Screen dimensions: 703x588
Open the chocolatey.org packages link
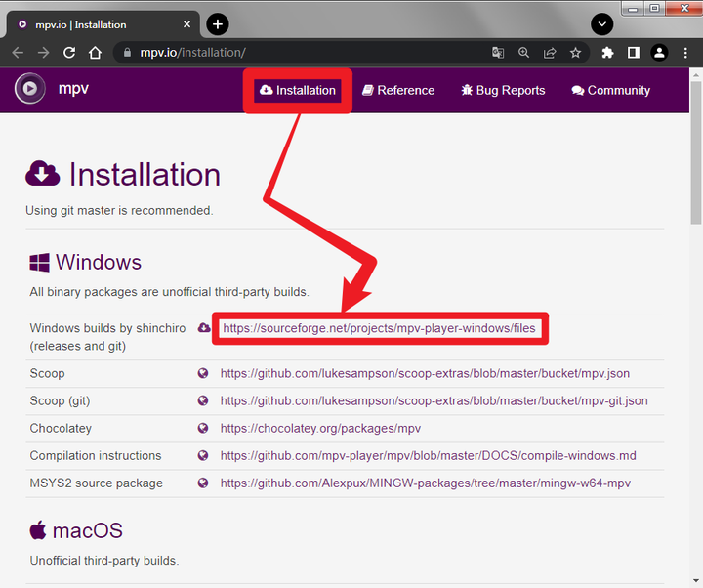tap(320, 429)
